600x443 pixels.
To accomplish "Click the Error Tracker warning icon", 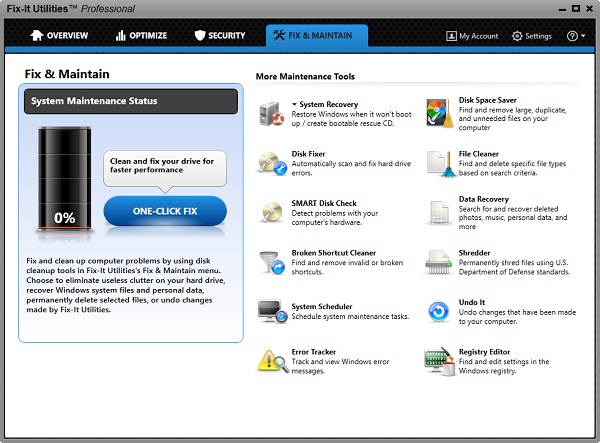I will point(272,360).
